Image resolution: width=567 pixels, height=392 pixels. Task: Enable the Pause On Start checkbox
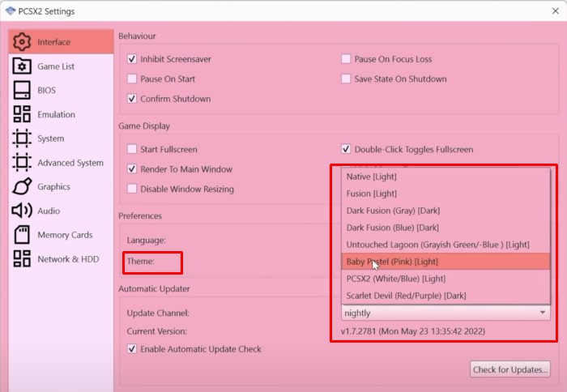132,79
